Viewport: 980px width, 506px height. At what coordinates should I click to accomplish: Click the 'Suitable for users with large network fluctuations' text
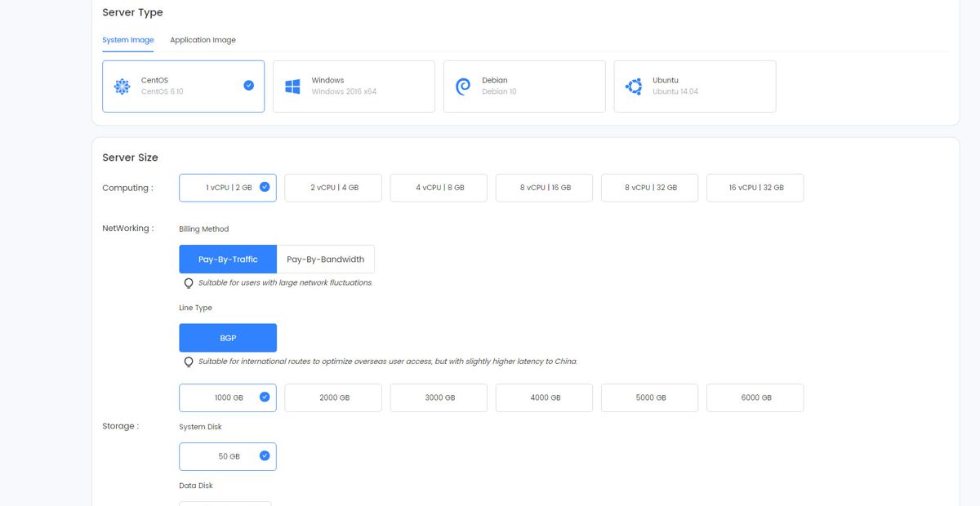[286, 282]
